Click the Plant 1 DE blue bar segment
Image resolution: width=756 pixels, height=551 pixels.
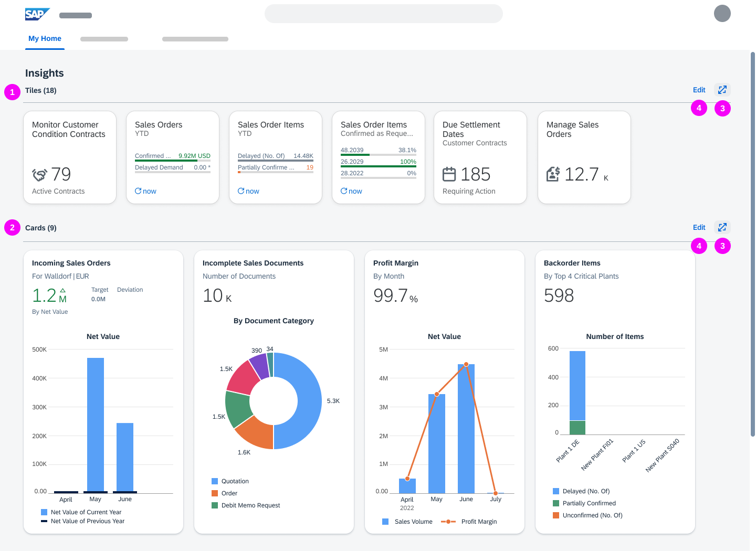(x=577, y=386)
